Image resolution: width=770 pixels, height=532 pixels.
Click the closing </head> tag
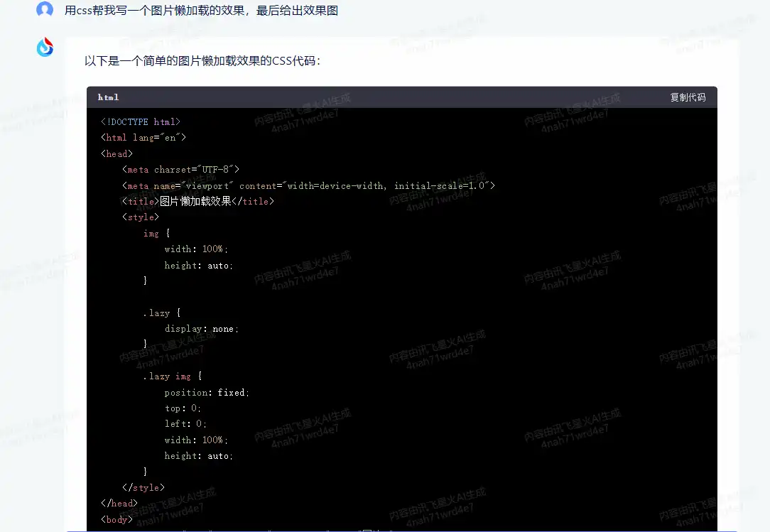point(119,504)
